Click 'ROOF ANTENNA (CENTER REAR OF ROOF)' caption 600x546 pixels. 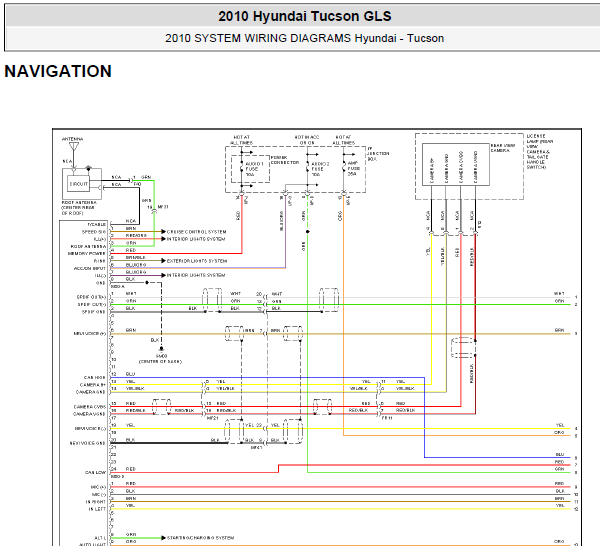tap(79, 208)
